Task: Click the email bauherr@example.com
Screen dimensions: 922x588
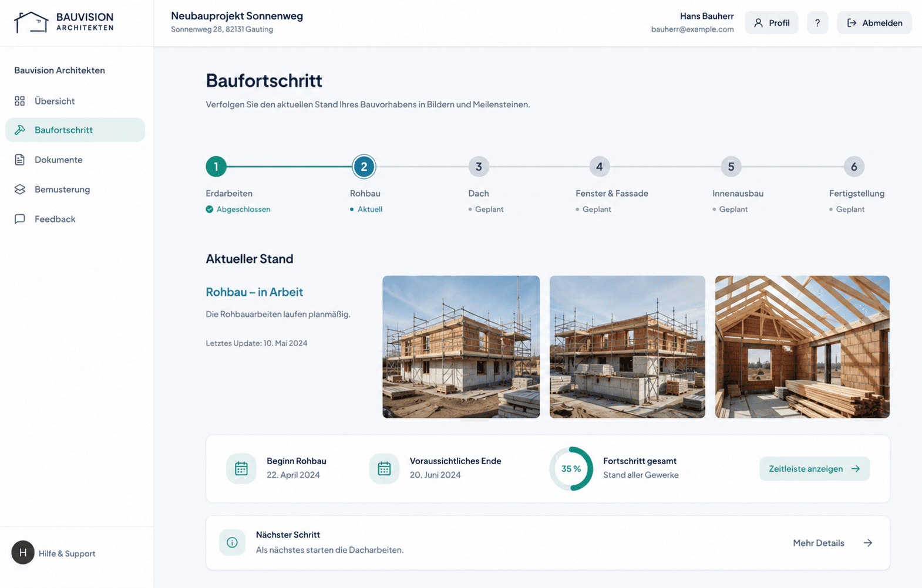Action: pyautogui.click(x=692, y=29)
